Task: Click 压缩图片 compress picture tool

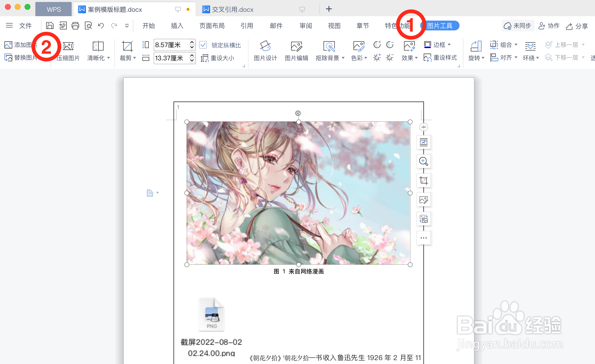Action: click(x=68, y=51)
